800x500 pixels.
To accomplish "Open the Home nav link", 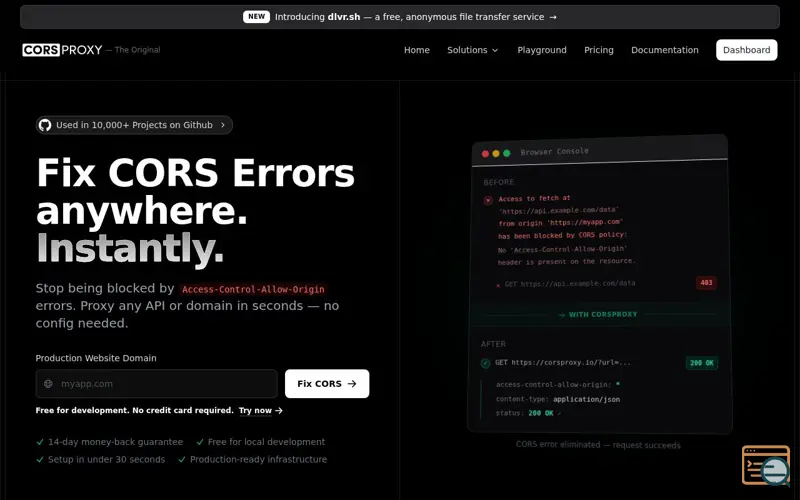I will click(417, 50).
